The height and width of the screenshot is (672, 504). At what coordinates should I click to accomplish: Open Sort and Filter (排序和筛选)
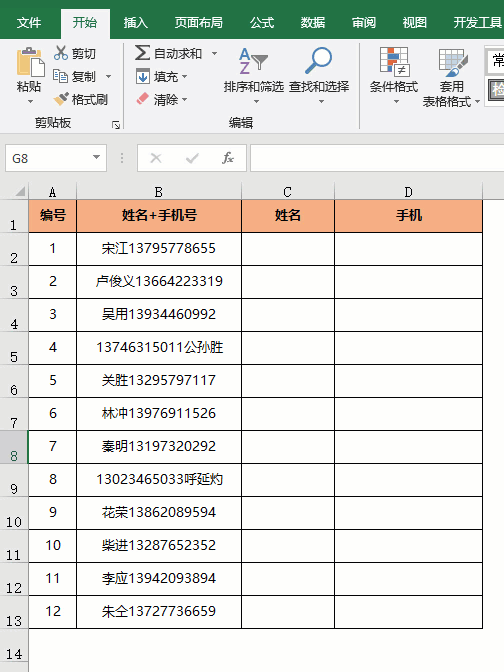pos(254,75)
